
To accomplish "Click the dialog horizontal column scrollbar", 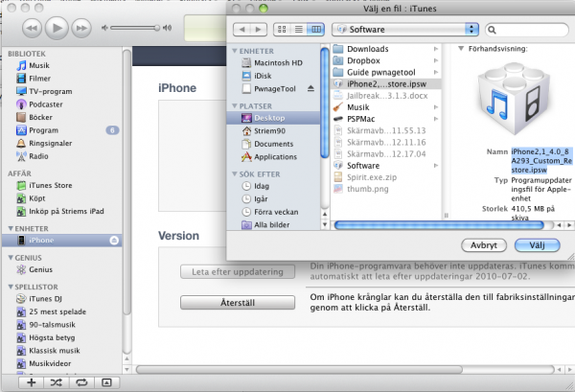I will tap(439, 225).
